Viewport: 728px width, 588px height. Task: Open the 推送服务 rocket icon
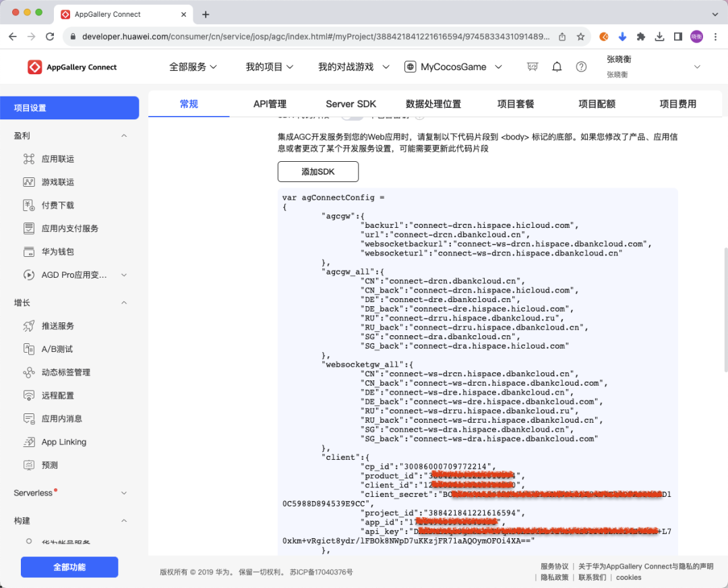coord(29,326)
